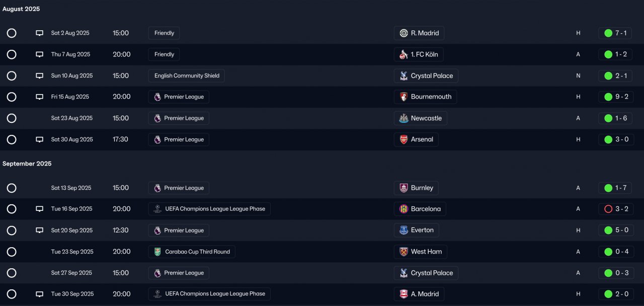Select the radio circle for Burnley fixture
The image size is (644, 306).
(12, 188)
